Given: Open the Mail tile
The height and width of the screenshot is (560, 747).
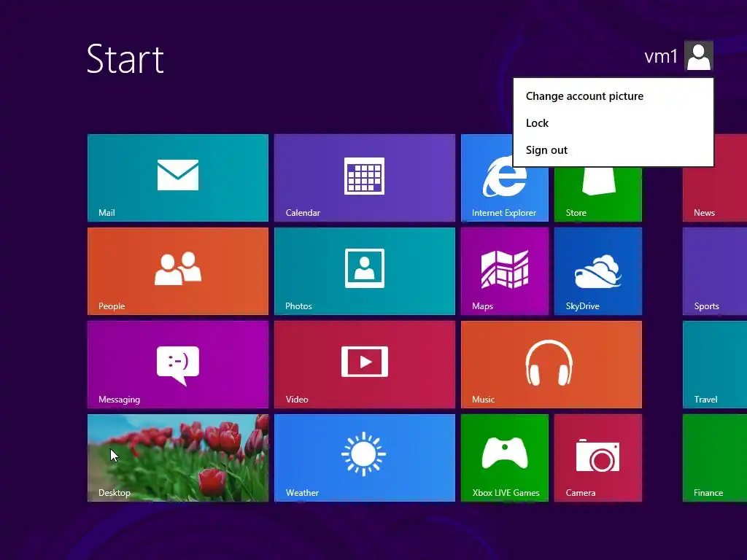Looking at the screenshot, I should (x=178, y=178).
